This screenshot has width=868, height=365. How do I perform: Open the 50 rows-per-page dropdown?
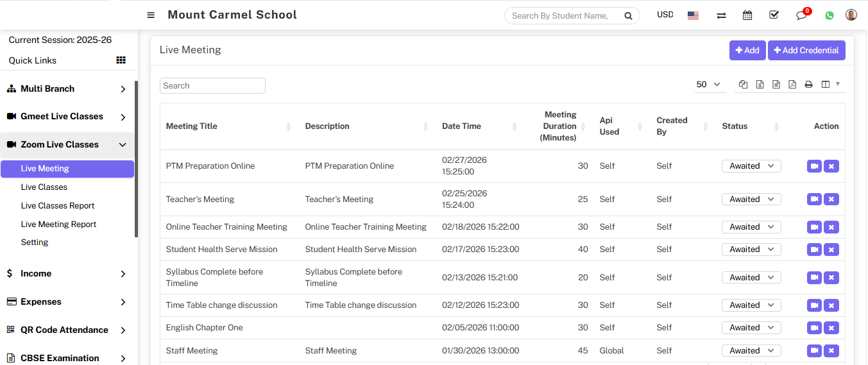tap(708, 85)
